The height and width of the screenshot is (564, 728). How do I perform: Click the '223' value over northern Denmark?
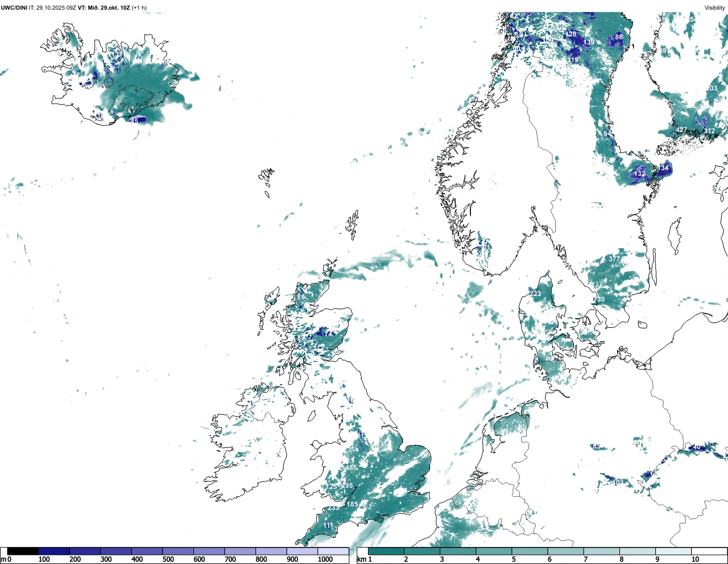point(535,294)
